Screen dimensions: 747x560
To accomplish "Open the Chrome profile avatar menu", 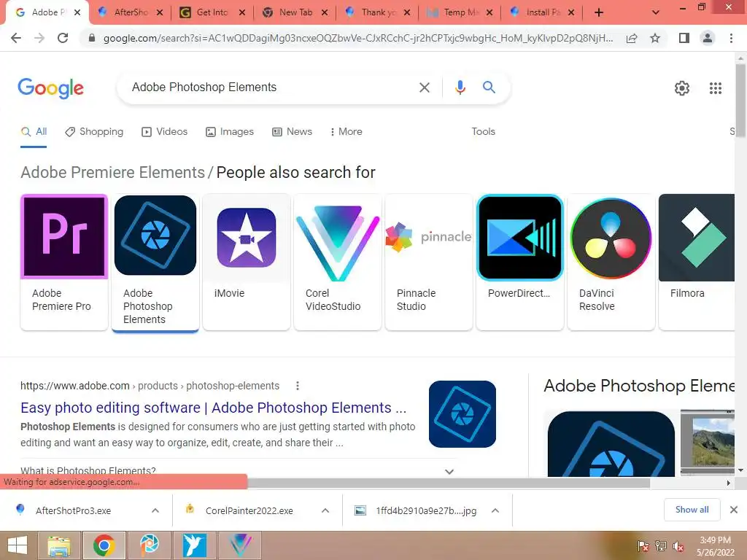I will [708, 38].
